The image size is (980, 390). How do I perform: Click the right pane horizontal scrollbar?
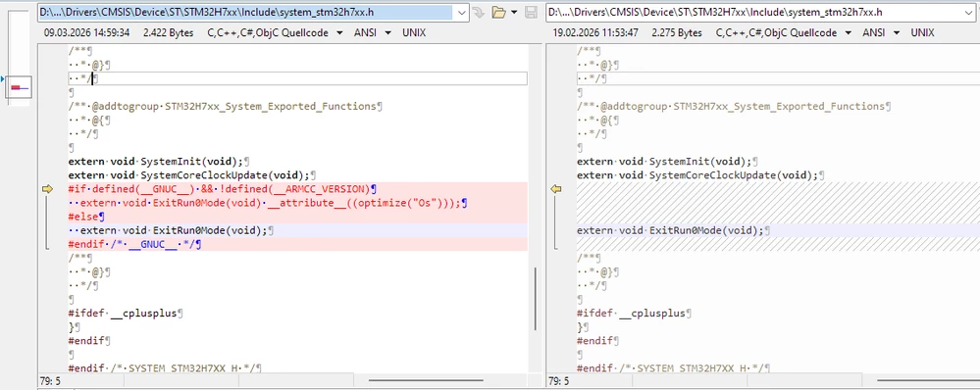pos(928,380)
